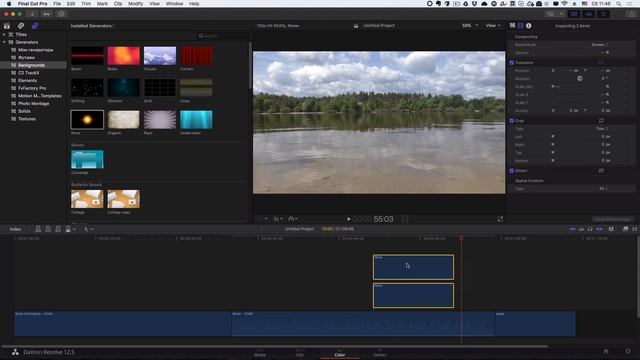Screen dimensions: 640x360
Task: Open the Modify menu
Action: pyautogui.click(x=136, y=4)
